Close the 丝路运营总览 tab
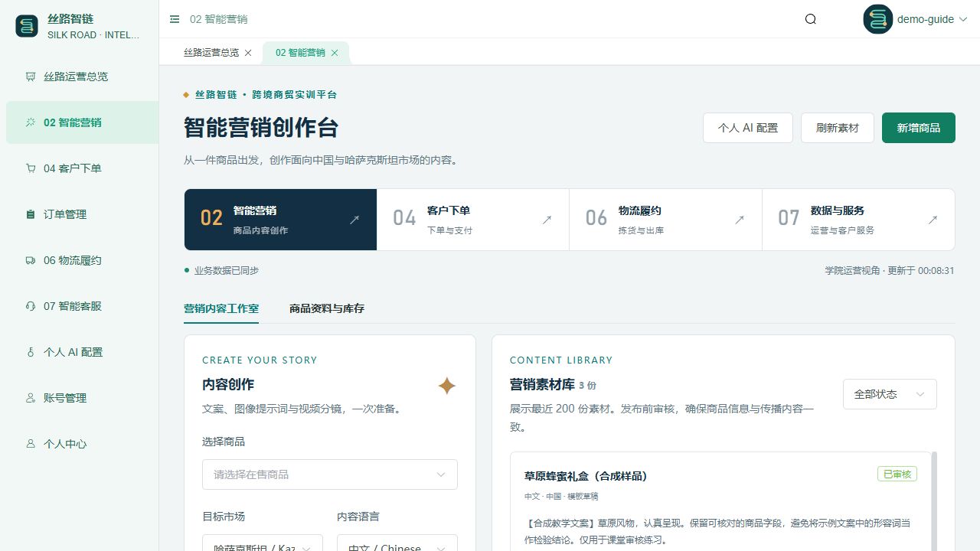The height and width of the screenshot is (551, 980). point(248,53)
